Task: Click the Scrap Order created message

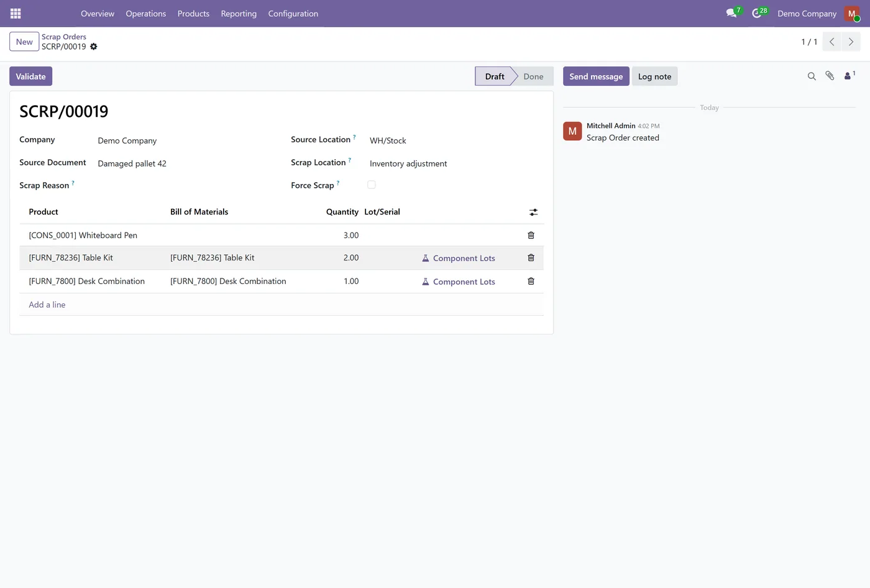Action: pyautogui.click(x=623, y=138)
